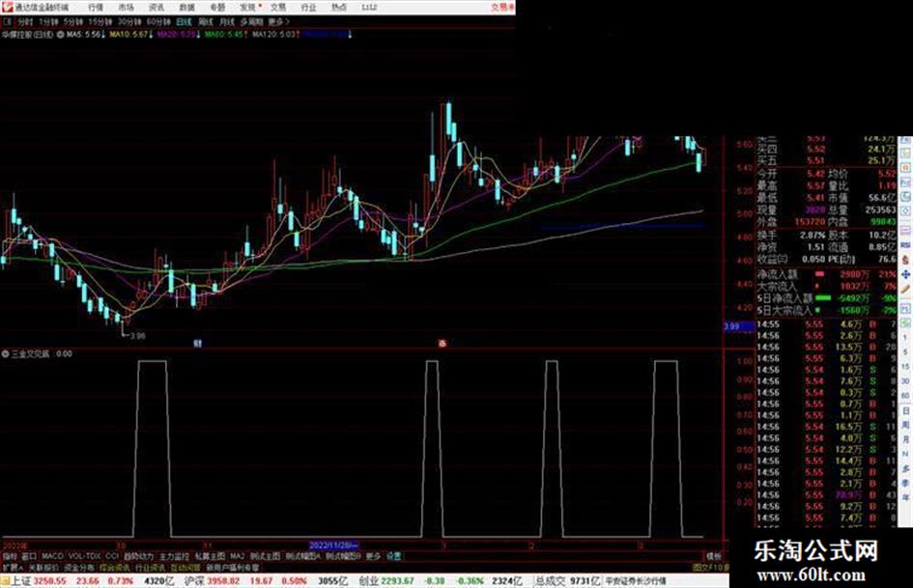
Task: Switch to MA2 indicator
Action: click(x=237, y=556)
